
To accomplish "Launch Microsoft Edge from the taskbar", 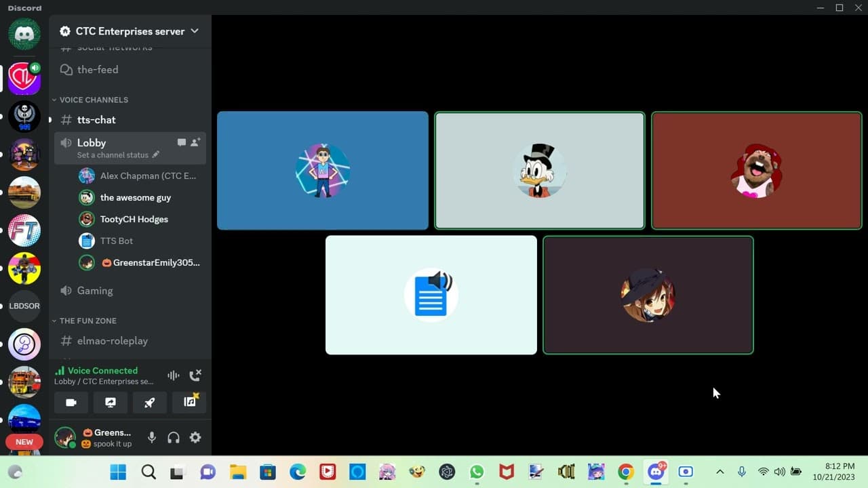I will (297, 472).
